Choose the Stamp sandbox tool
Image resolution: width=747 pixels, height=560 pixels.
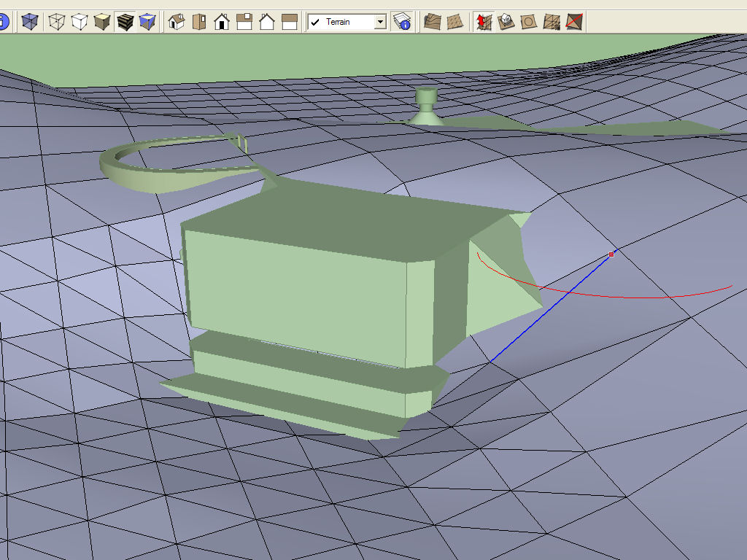pyautogui.click(x=506, y=22)
